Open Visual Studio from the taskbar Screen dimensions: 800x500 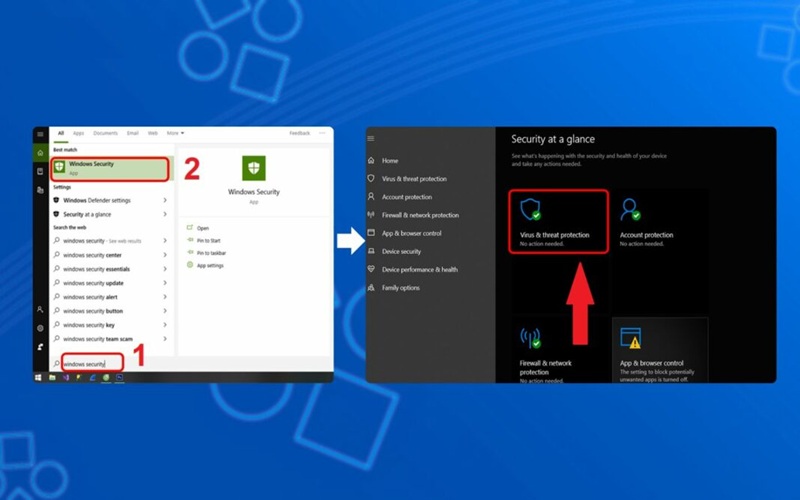click(x=65, y=378)
